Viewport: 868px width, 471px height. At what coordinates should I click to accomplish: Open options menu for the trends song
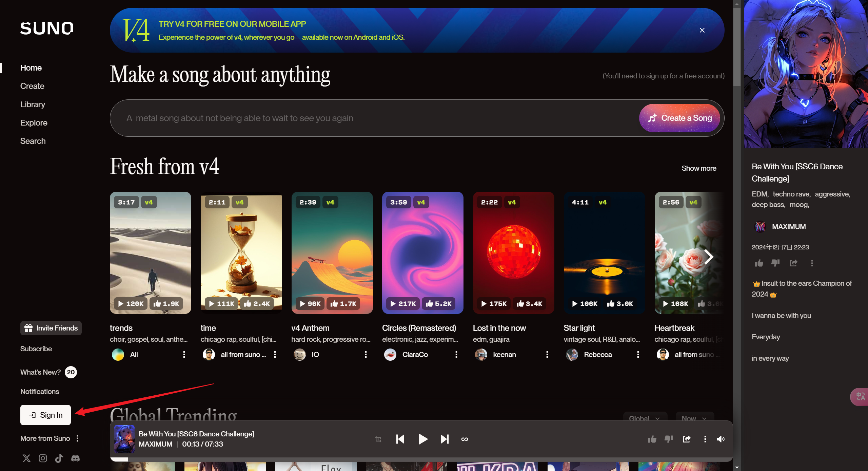point(184,355)
